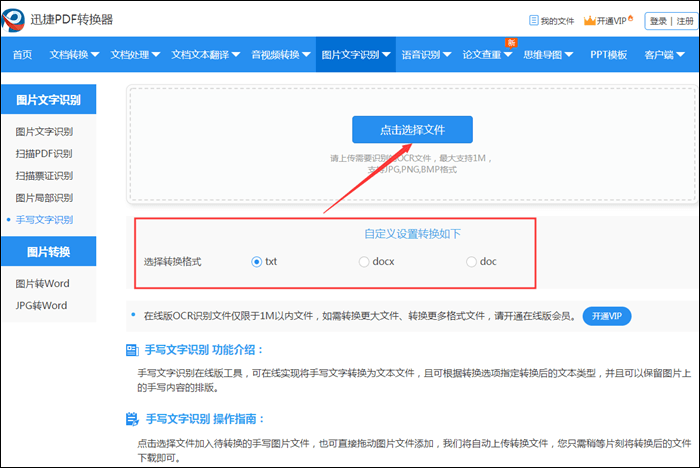Select the txt format radio button

coord(257,262)
